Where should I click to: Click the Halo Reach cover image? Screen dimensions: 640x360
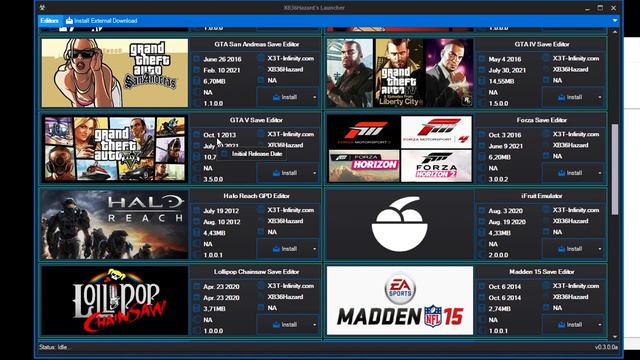(x=115, y=225)
